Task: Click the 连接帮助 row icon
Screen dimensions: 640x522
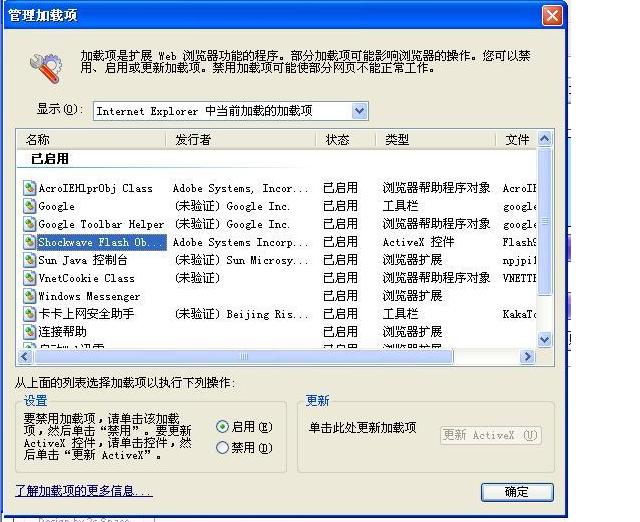Action: [x=29, y=331]
